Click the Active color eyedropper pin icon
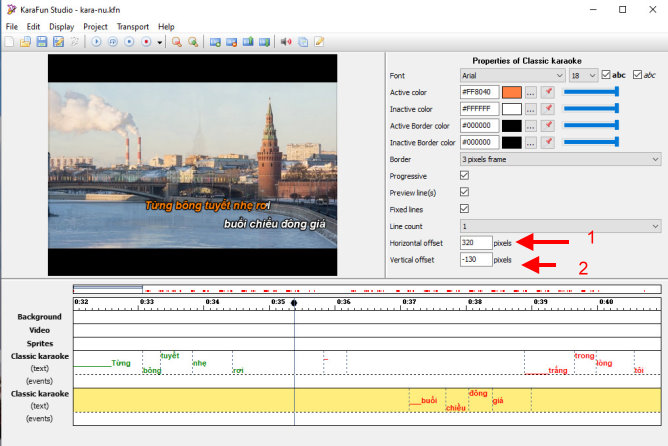Screen dimensions: 668x446 click(547, 92)
